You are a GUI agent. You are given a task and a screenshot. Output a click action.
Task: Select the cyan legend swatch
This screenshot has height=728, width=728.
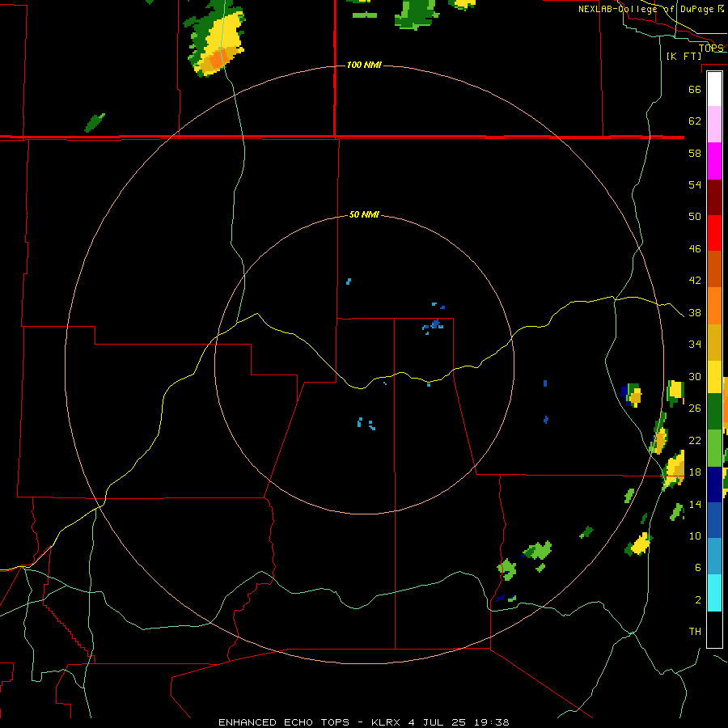[714, 593]
